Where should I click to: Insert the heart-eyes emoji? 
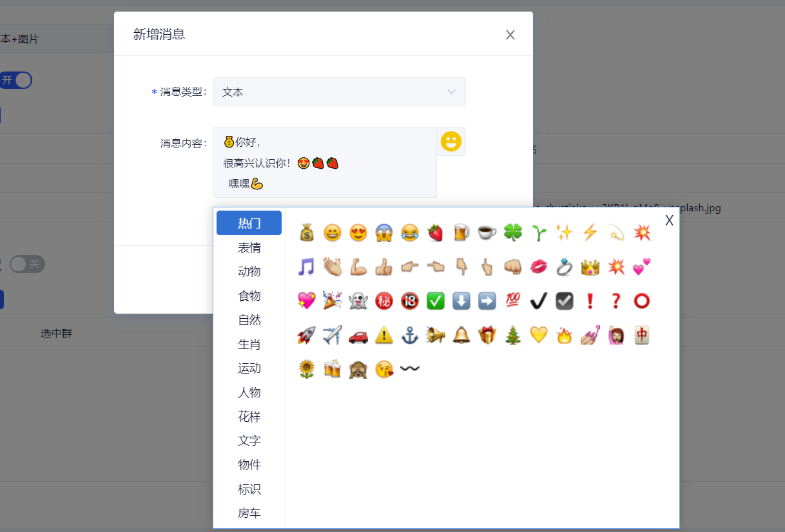click(x=358, y=232)
